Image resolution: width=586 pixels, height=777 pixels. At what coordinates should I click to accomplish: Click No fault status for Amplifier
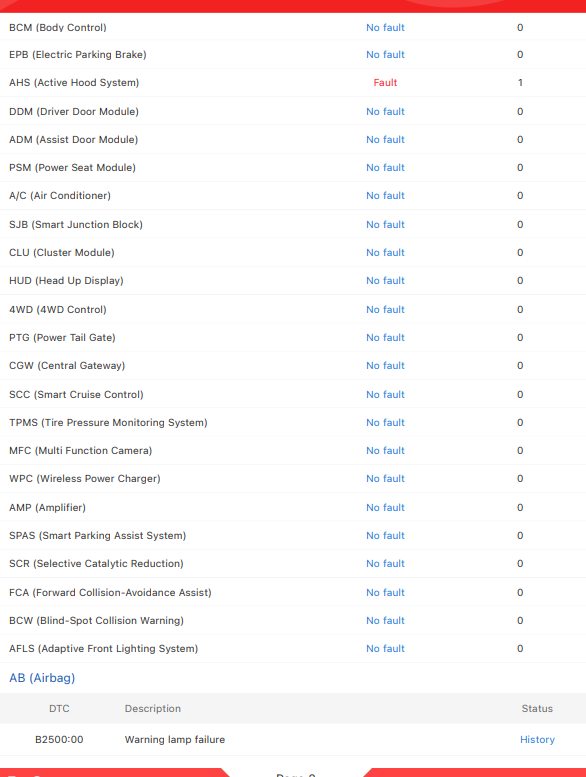385,507
